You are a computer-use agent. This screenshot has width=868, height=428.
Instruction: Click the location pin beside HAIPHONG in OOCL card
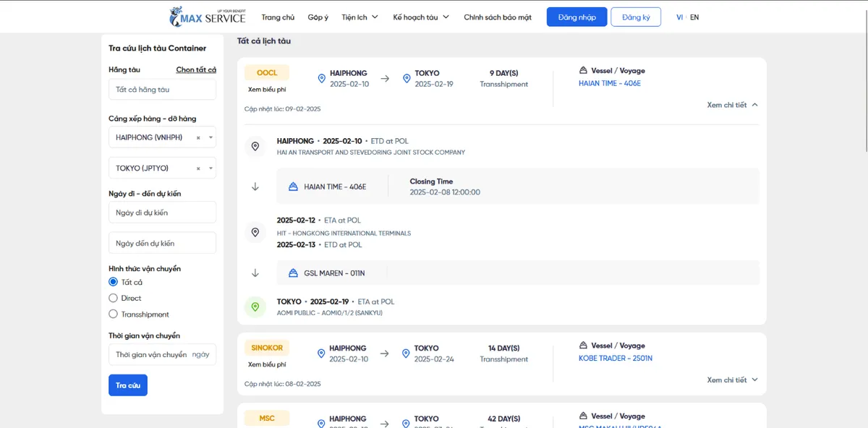[321, 78]
